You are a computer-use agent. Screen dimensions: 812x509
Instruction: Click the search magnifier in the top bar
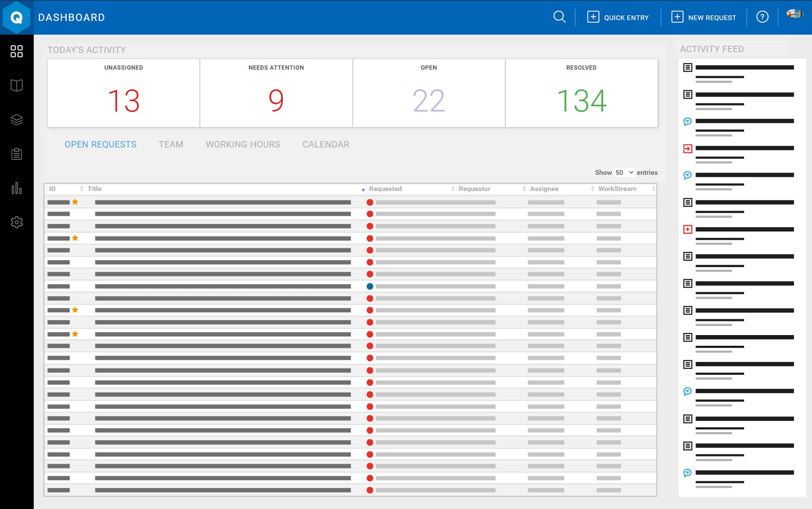tap(559, 17)
